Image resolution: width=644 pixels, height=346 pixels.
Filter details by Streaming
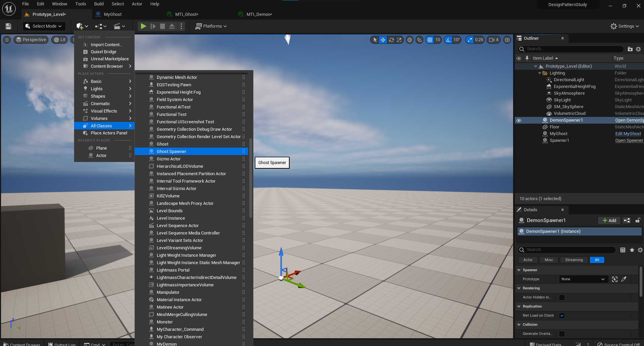click(574, 260)
